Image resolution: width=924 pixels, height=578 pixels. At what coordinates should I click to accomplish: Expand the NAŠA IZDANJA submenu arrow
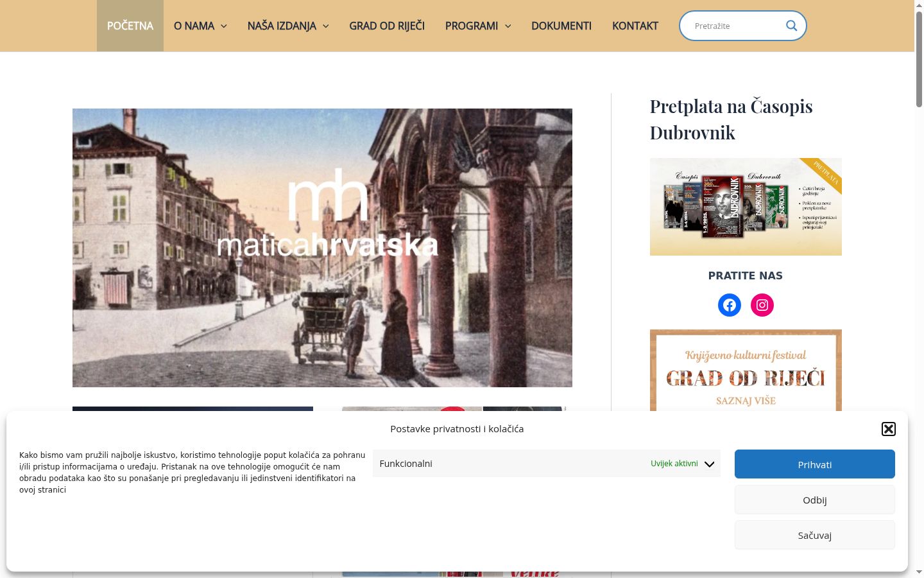pos(326,26)
